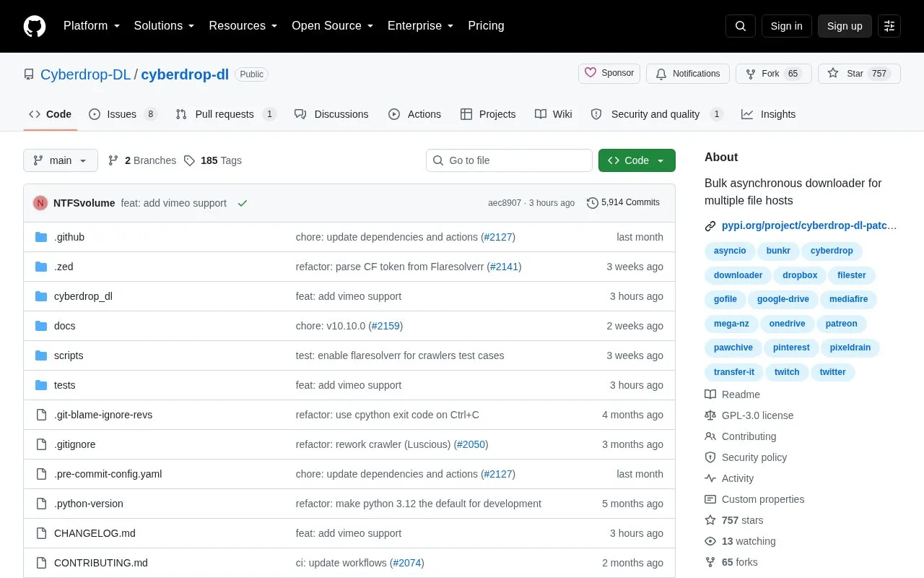
Task: Open the .github folder
Action: coord(69,237)
